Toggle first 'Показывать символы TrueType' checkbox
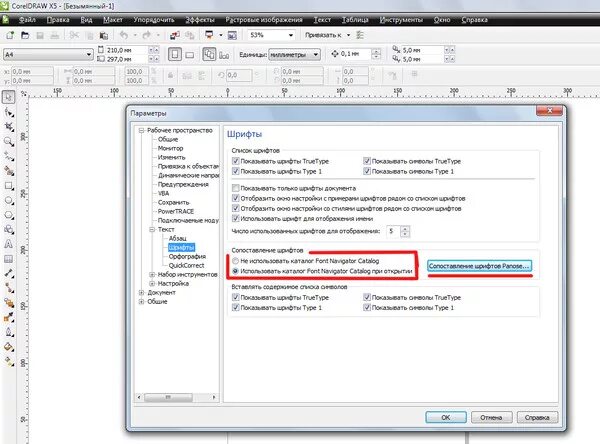The height and width of the screenshot is (444, 600). tap(367, 161)
